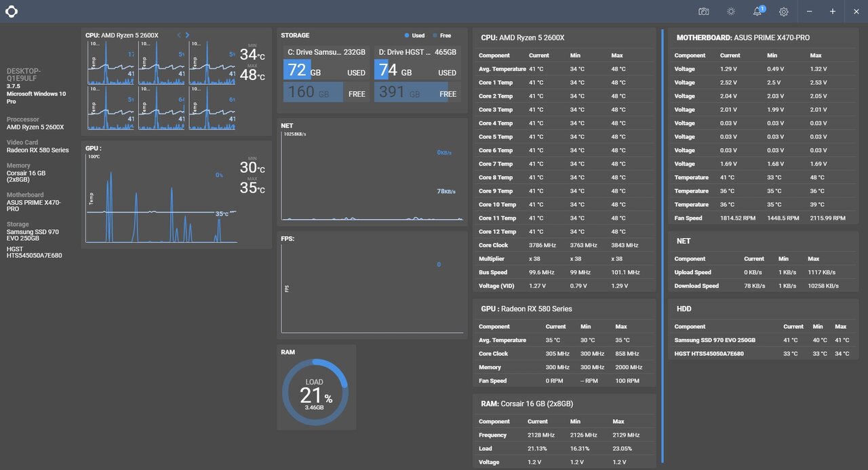
Task: Open settings via the gear icon
Action: pos(784,12)
